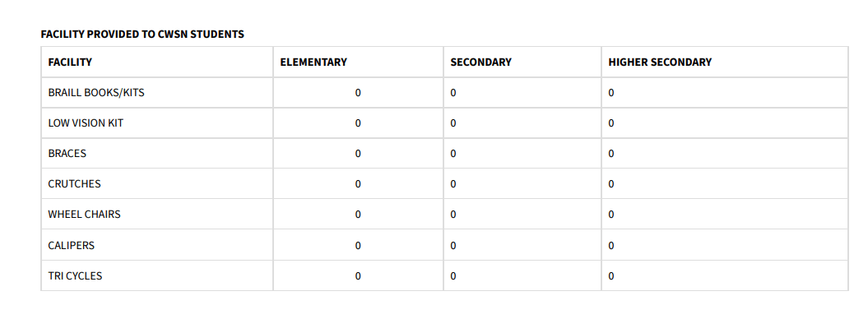This screenshot has width=868, height=319.
Task: Click the ELEMENTARY column header
Action: 313,62
